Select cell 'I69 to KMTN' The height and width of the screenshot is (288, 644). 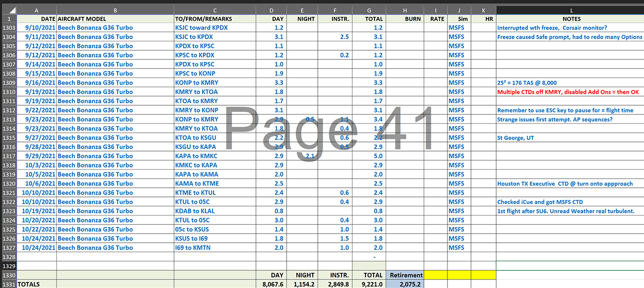(x=215, y=248)
